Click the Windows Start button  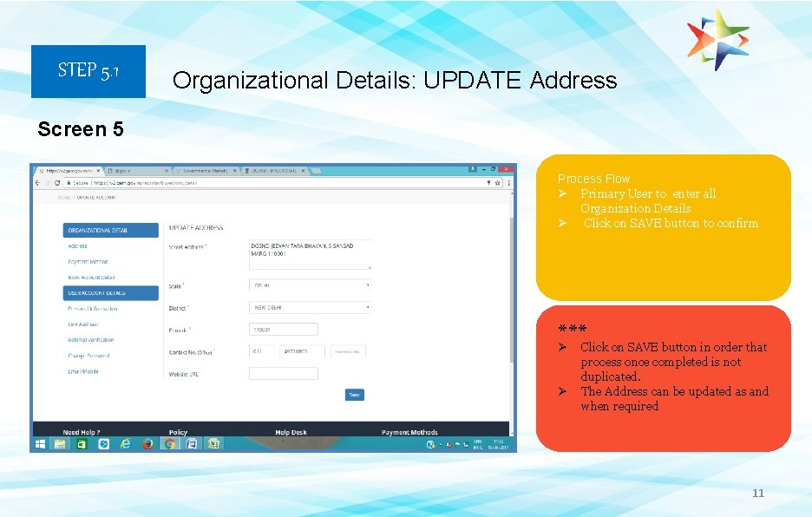(x=39, y=443)
